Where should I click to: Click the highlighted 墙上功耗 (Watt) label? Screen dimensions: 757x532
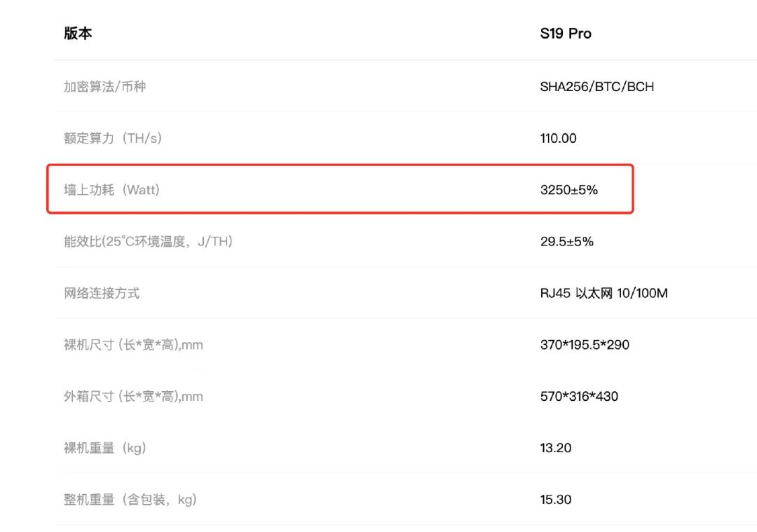pyautogui.click(x=112, y=189)
